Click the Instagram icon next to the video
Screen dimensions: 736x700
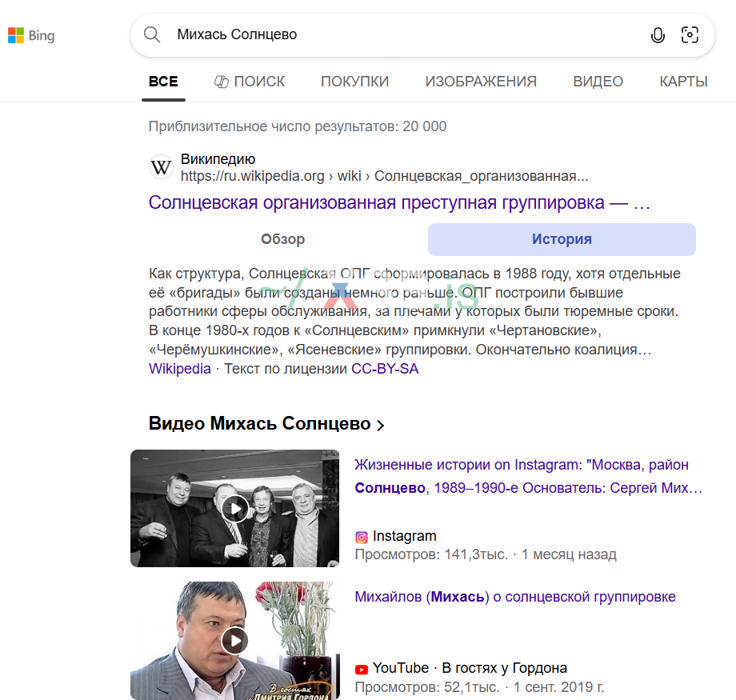362,536
